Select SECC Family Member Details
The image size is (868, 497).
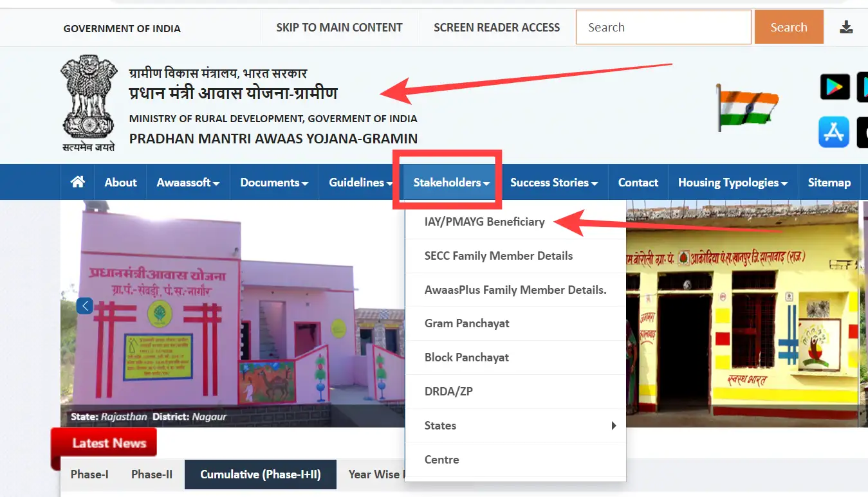515,256
